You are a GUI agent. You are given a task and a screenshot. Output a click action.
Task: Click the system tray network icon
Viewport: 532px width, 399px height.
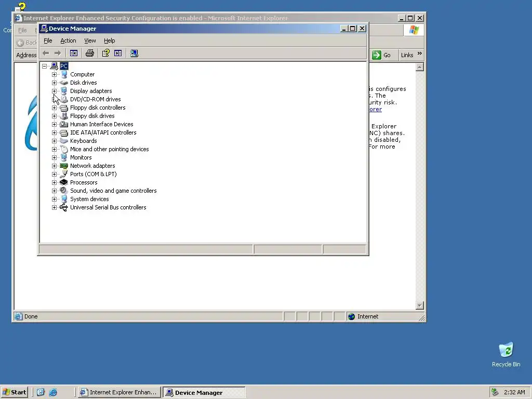pyautogui.click(x=495, y=392)
